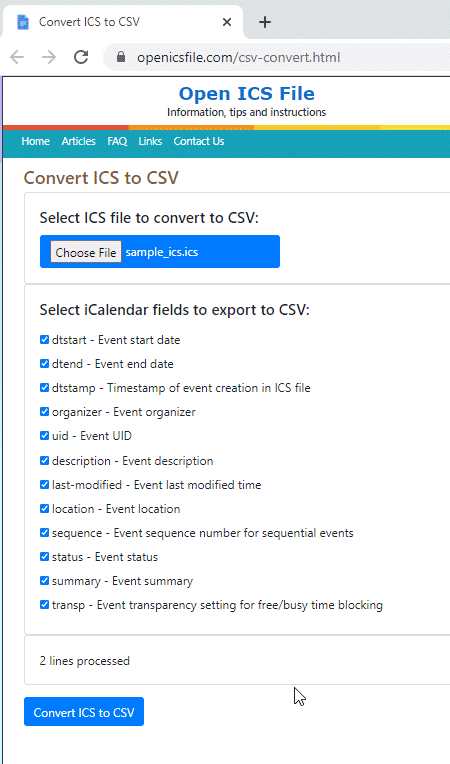The width and height of the screenshot is (450, 764).
Task: Disable the transp transparency field checkbox
Action: pyautogui.click(x=44, y=605)
